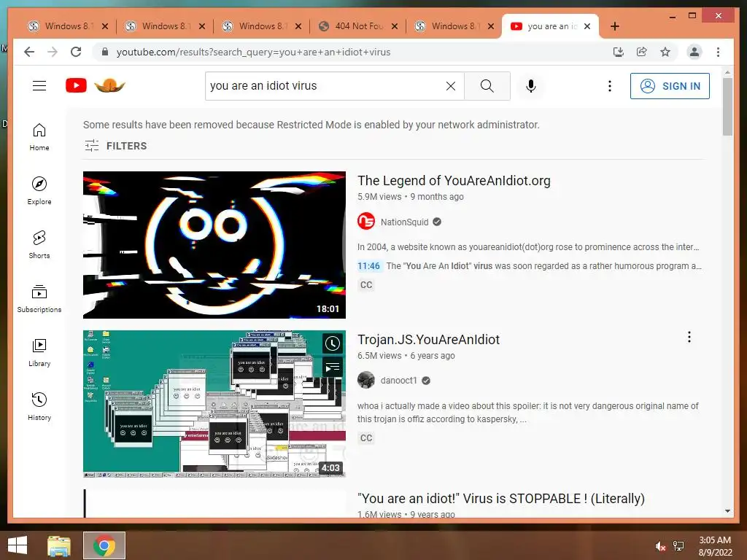Click the page vertical scrollbar thumb

(x=727, y=106)
